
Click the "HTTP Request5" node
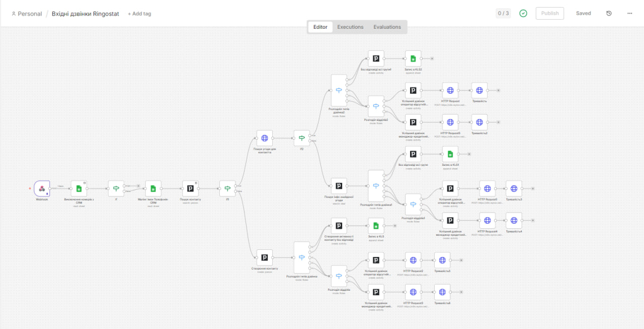click(x=450, y=121)
